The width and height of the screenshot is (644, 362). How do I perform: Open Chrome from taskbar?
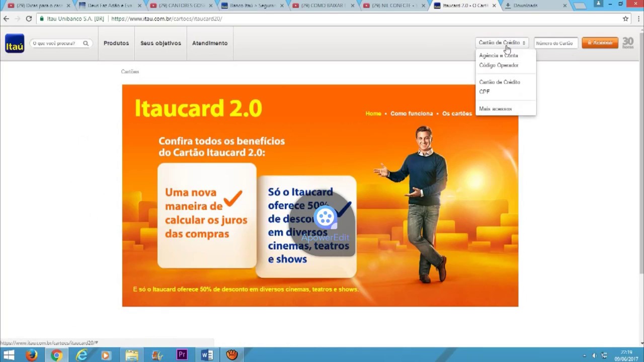click(56, 355)
